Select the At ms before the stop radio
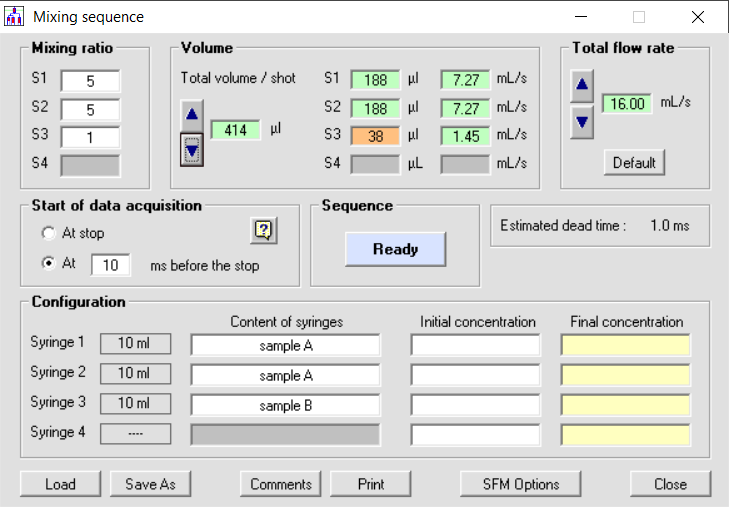Image resolution: width=729 pixels, height=507 pixels. click(x=48, y=263)
